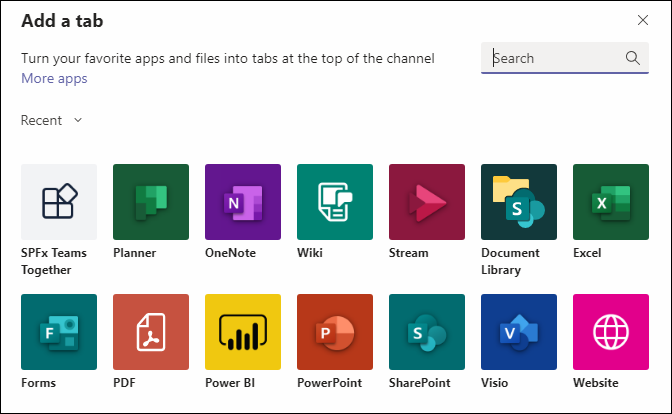The image size is (672, 414).
Task: Select the SharePoint app icon
Action: (427, 332)
